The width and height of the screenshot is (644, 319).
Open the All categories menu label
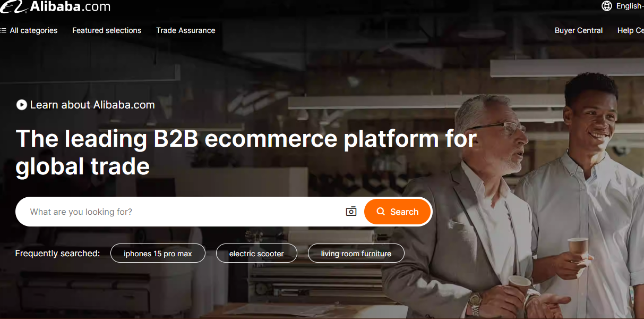[33, 30]
